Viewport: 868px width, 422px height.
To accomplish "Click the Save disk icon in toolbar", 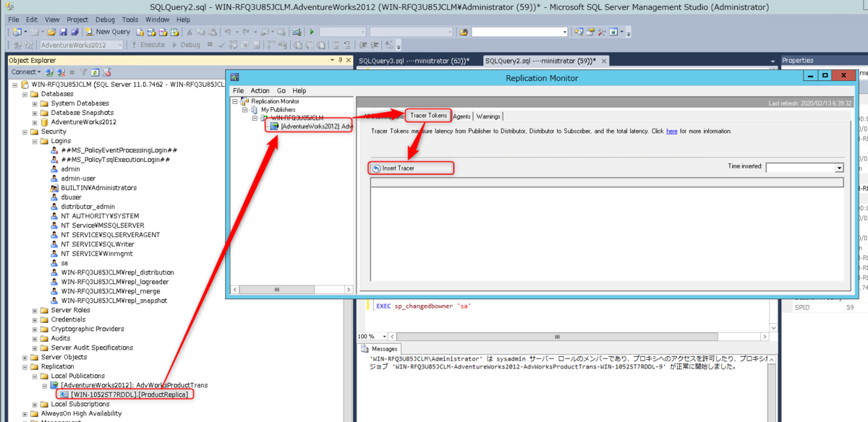I will tap(64, 32).
